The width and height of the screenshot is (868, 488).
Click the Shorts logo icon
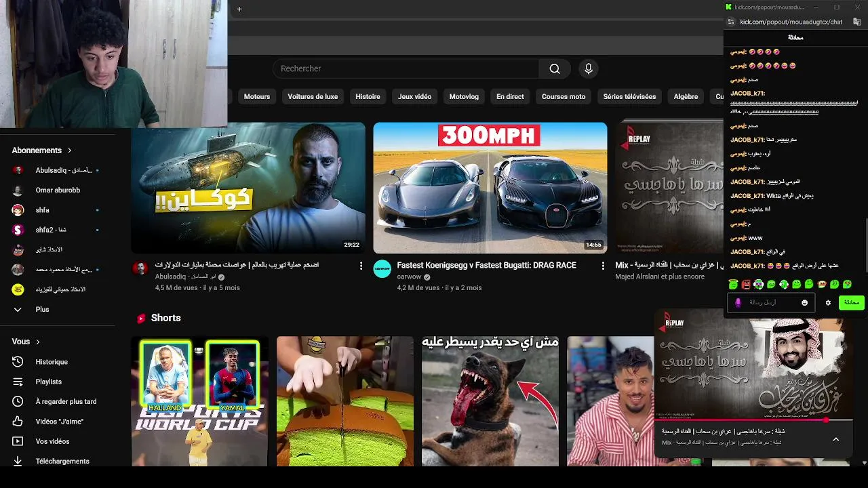141,318
